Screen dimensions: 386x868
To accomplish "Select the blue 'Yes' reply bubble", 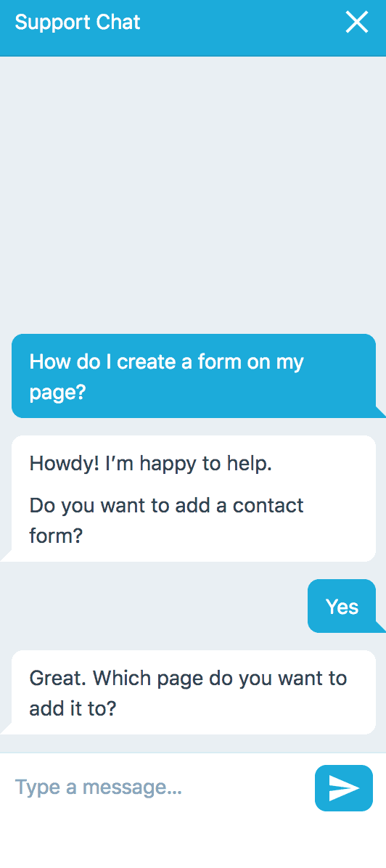I will pos(342,606).
